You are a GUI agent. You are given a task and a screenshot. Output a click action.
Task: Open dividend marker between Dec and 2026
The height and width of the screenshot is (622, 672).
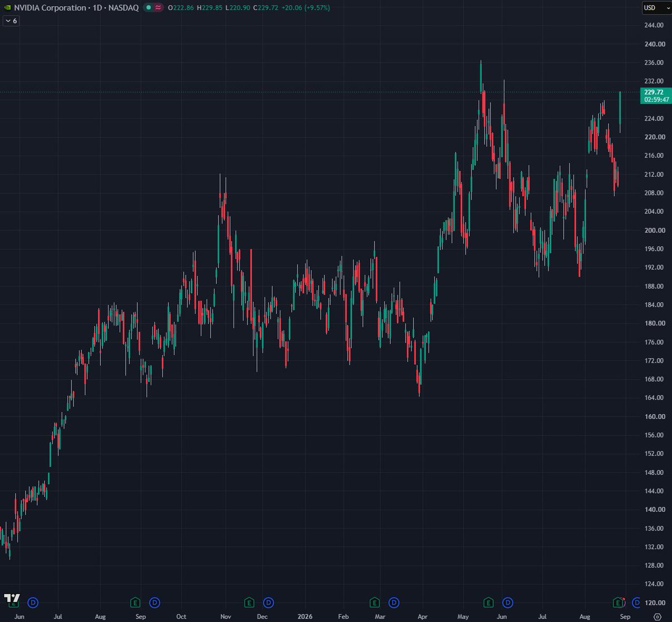pos(269,602)
